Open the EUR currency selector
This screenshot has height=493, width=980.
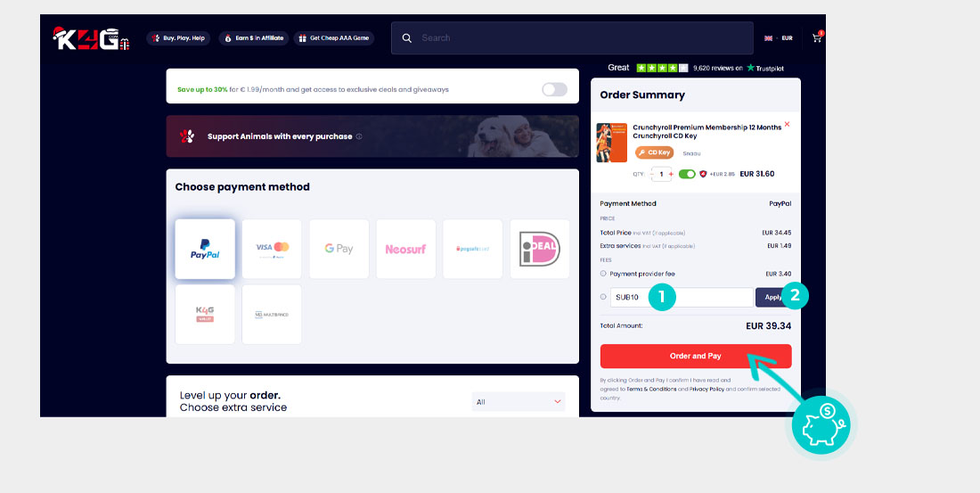pyautogui.click(x=787, y=38)
